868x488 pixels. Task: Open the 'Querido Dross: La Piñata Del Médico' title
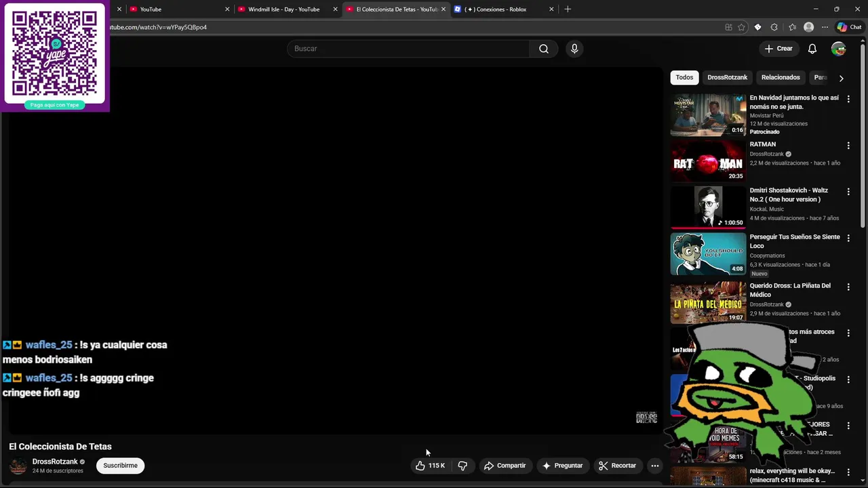tap(790, 290)
